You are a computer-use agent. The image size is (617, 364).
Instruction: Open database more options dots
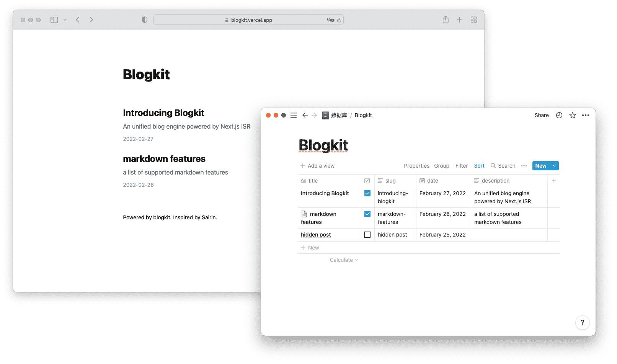click(524, 166)
